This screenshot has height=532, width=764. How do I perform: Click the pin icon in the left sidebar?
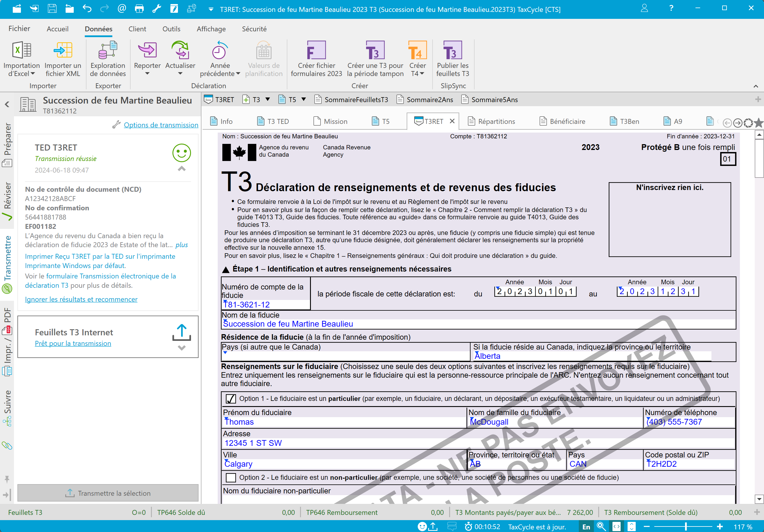point(7,479)
